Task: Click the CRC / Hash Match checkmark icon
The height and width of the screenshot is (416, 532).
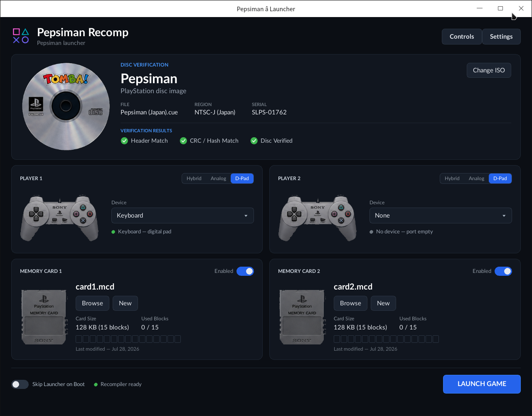Action: click(183, 141)
